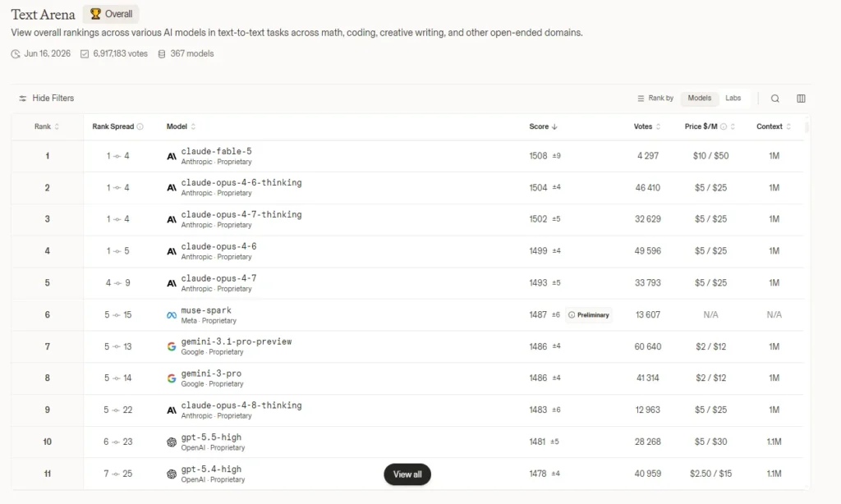The height and width of the screenshot is (504, 841).
Task: Open the claude-opus-4-8-thinking model link
Action: (x=241, y=405)
